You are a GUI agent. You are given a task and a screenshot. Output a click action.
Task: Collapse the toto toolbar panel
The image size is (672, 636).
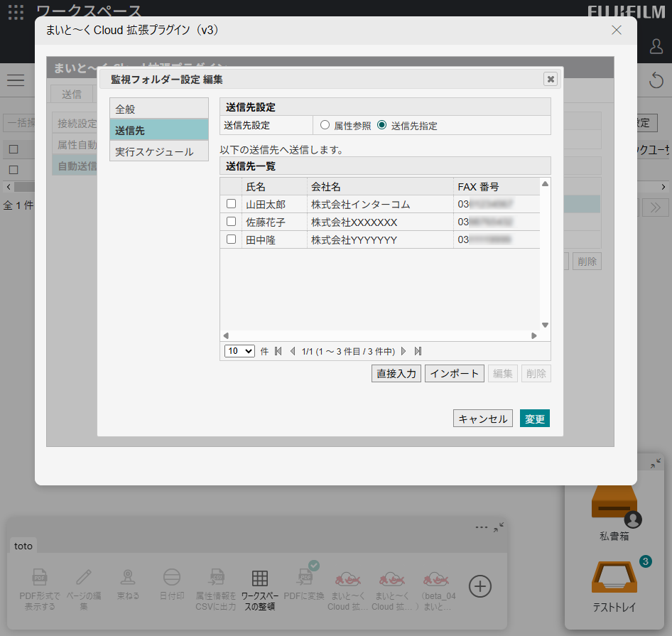(499, 527)
